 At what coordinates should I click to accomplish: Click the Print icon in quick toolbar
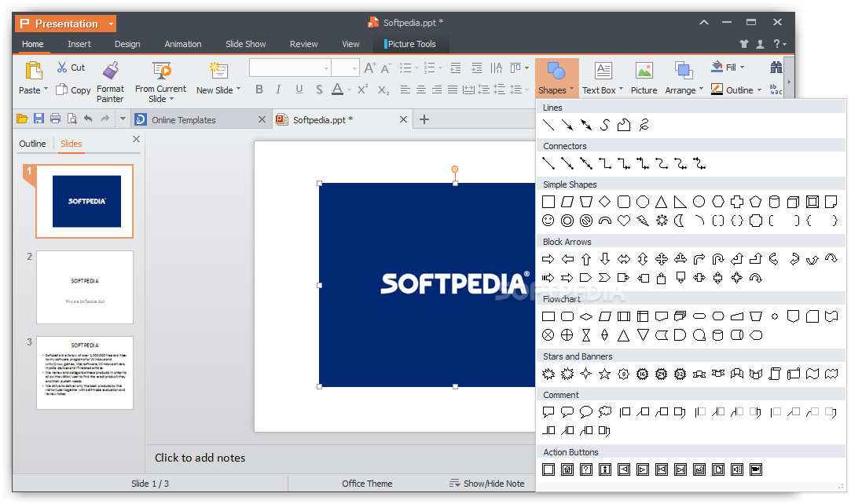click(x=55, y=119)
